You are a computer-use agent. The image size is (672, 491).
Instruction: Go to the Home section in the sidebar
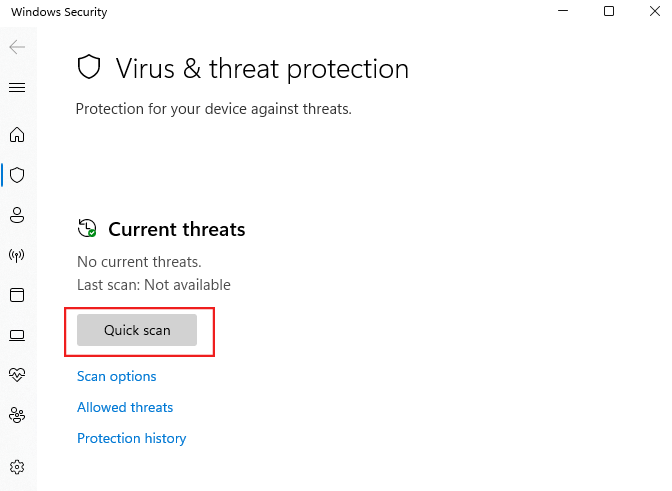pyautogui.click(x=16, y=135)
